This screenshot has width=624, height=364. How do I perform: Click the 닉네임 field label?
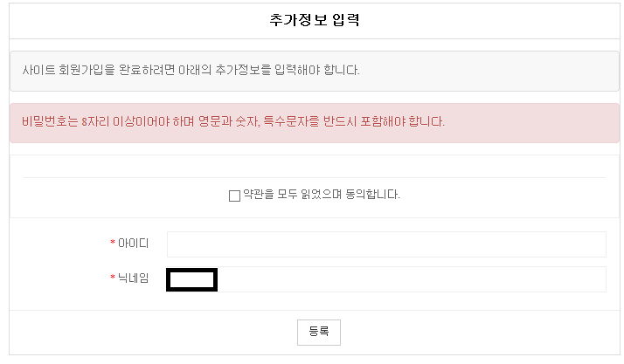(133, 278)
